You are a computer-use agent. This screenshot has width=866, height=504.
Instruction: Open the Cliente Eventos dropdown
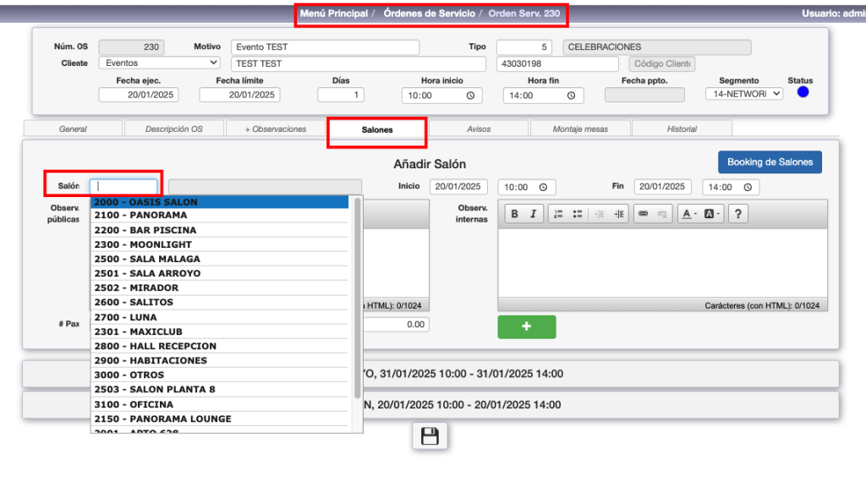pos(159,63)
